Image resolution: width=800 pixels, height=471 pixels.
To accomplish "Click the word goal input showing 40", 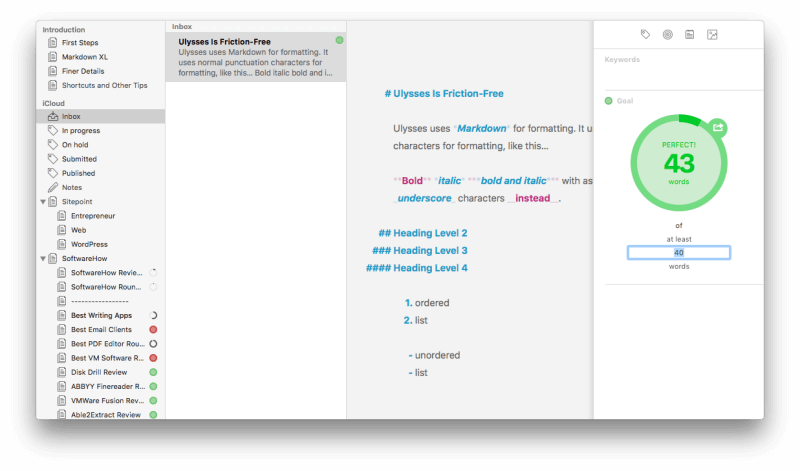I will pos(679,253).
